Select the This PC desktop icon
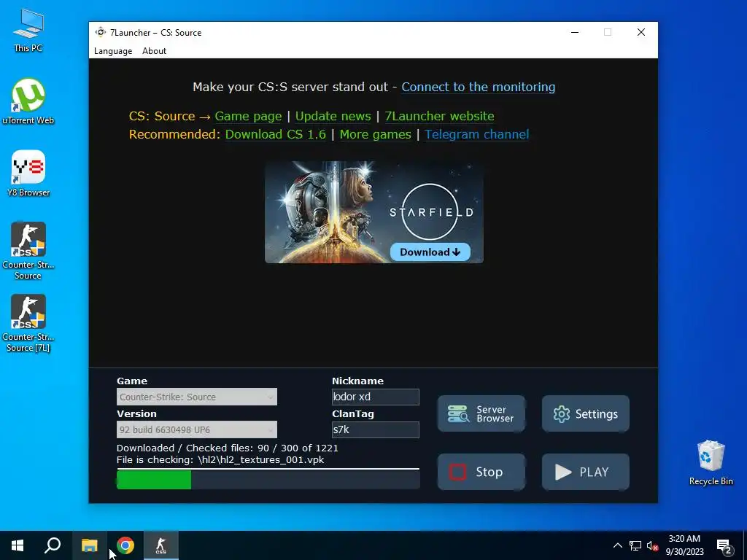 [x=28, y=31]
